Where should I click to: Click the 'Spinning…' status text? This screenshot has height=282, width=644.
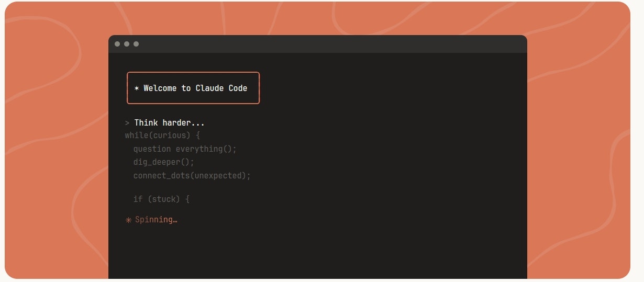tap(156, 220)
